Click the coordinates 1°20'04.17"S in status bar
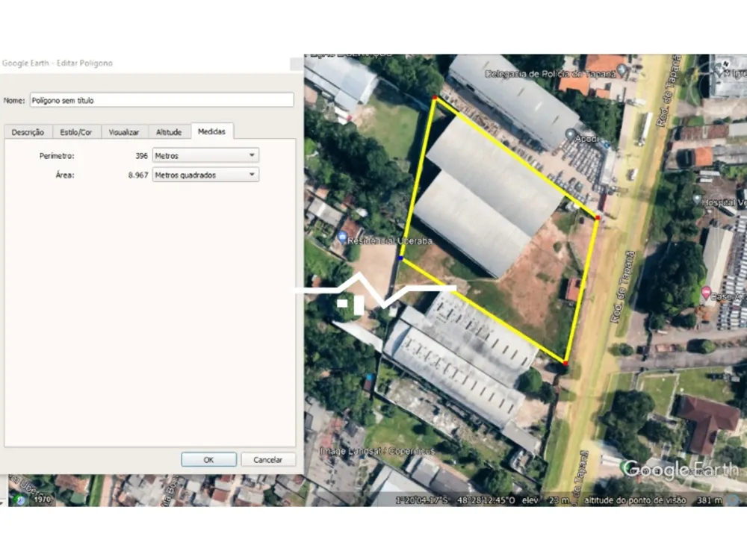The width and height of the screenshot is (747, 560). pyautogui.click(x=421, y=500)
